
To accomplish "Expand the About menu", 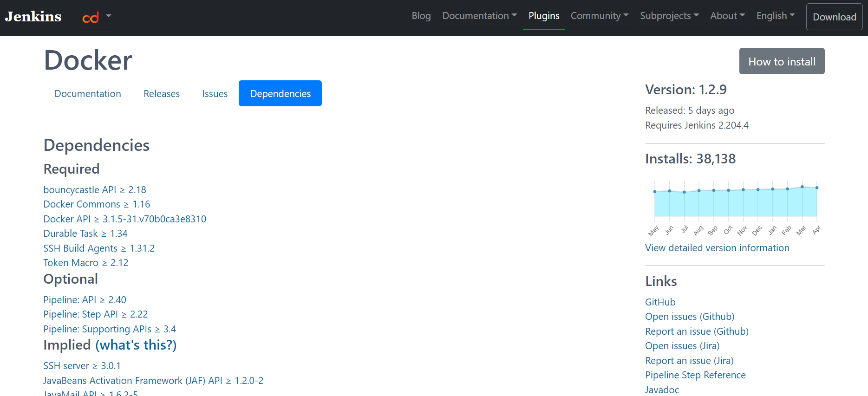I will click(727, 16).
